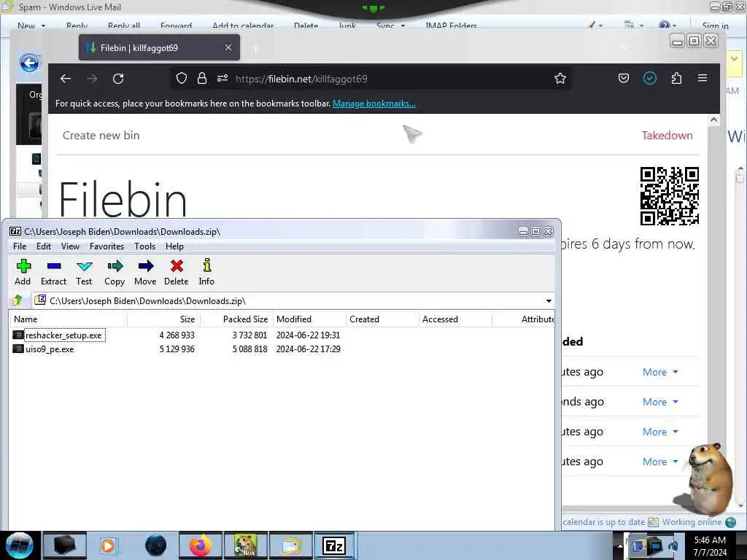Viewport: 747px width, 560px height.
Task: Select reshacker_setup.exe in the archive list
Action: [63, 335]
